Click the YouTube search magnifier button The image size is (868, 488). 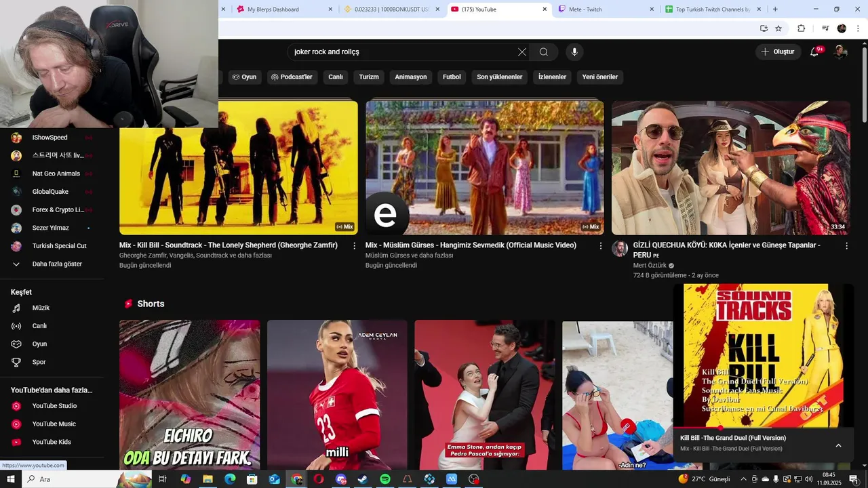[544, 52]
